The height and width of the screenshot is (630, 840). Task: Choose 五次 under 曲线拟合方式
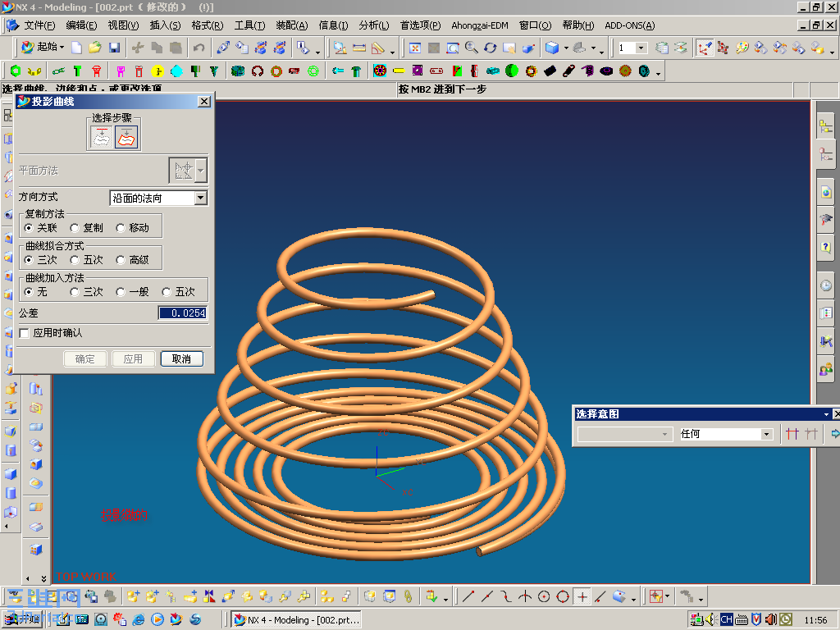click(x=75, y=260)
